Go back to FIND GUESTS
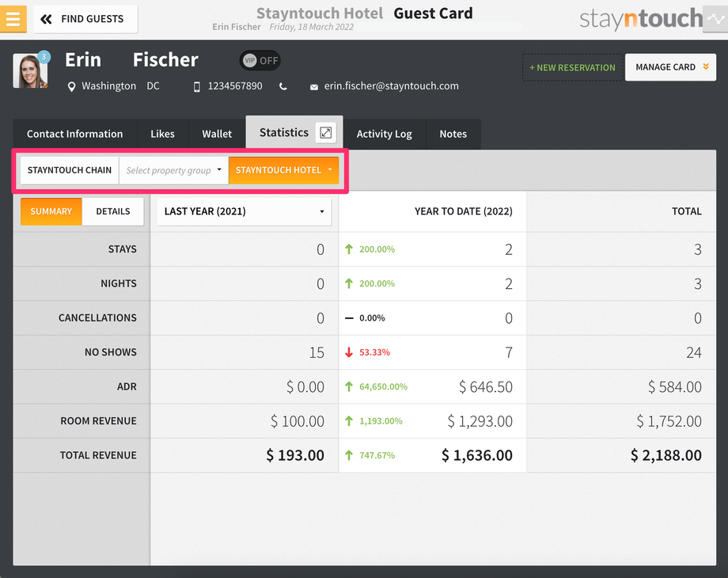Viewport: 728px width, 578px height. [x=85, y=19]
